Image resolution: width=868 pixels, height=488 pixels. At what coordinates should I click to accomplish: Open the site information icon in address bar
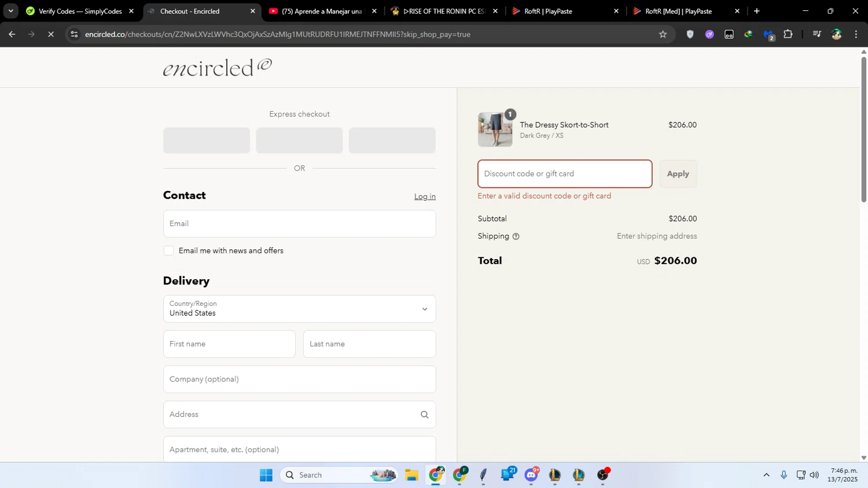73,34
